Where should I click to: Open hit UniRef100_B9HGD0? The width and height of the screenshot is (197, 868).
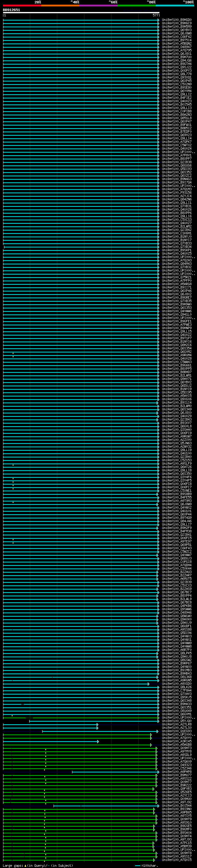click(x=177, y=20)
